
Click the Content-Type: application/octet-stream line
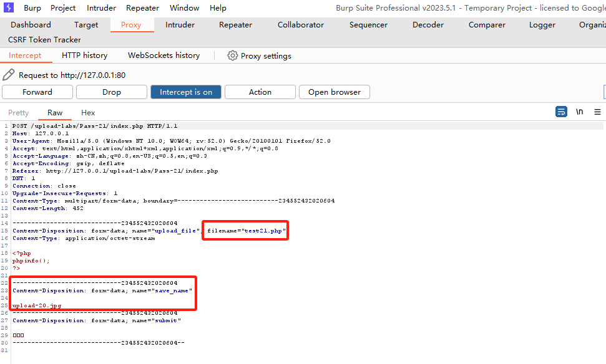(x=84, y=239)
